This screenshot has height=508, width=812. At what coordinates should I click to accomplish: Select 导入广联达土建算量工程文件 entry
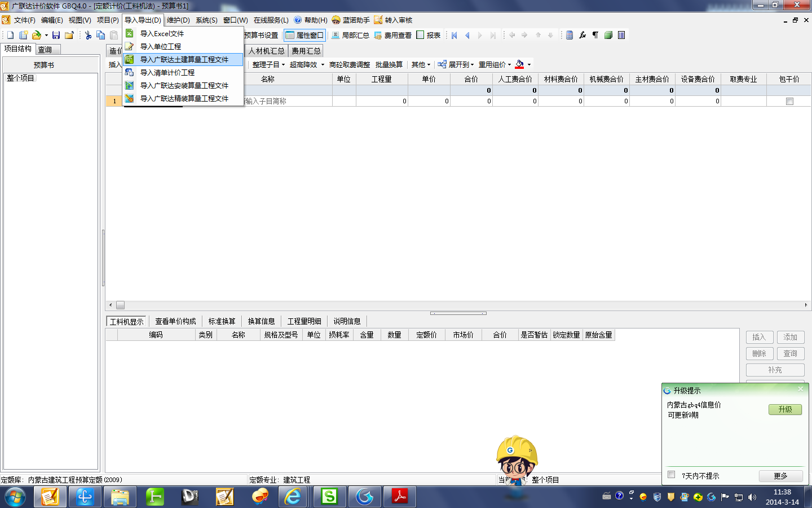(x=184, y=59)
